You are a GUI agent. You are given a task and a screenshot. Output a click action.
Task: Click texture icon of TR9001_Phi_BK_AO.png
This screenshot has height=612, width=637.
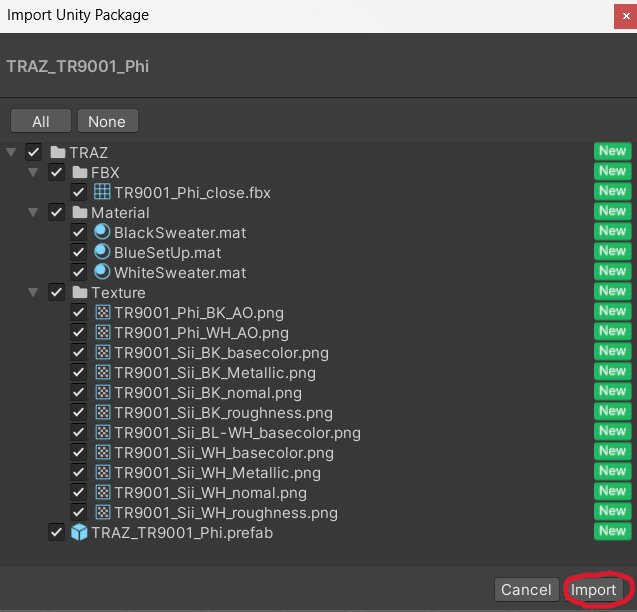(x=103, y=312)
